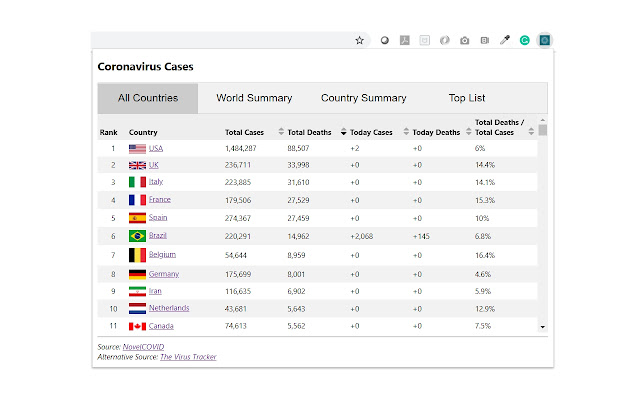640x400 pixels.
Task: Open the Adobe PDF extension icon
Action: (405, 41)
